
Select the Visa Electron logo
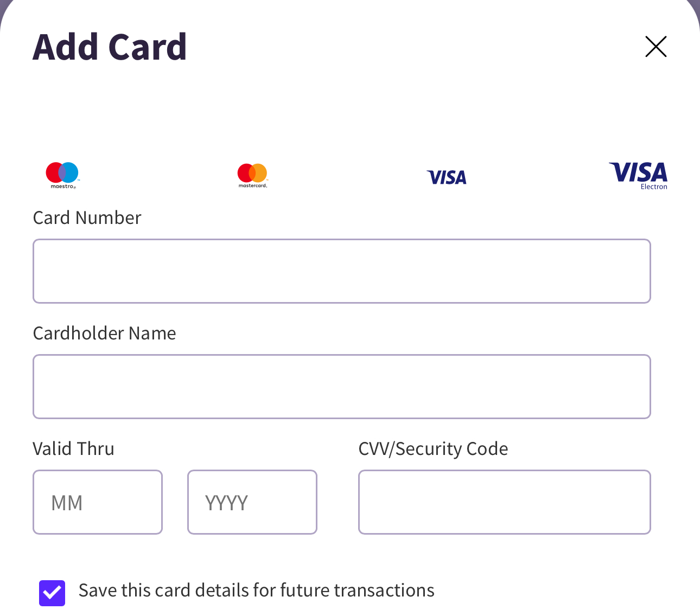click(x=638, y=174)
